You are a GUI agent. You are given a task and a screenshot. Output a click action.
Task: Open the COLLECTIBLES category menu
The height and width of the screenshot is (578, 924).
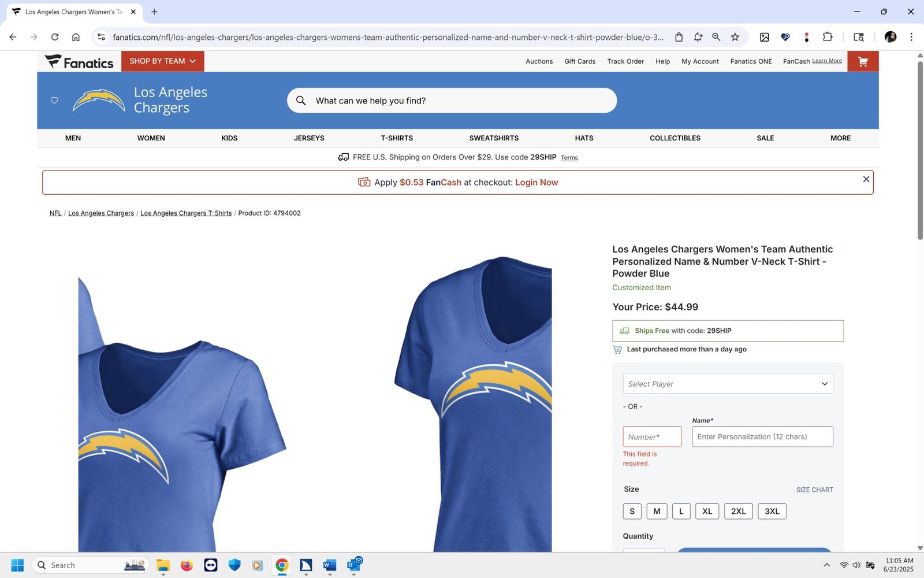pos(675,138)
